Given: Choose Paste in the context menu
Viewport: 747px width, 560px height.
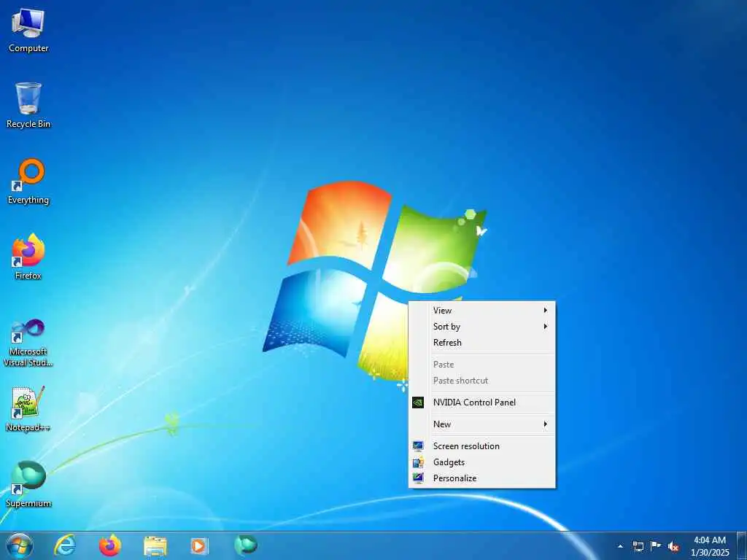Looking at the screenshot, I should [481, 365].
